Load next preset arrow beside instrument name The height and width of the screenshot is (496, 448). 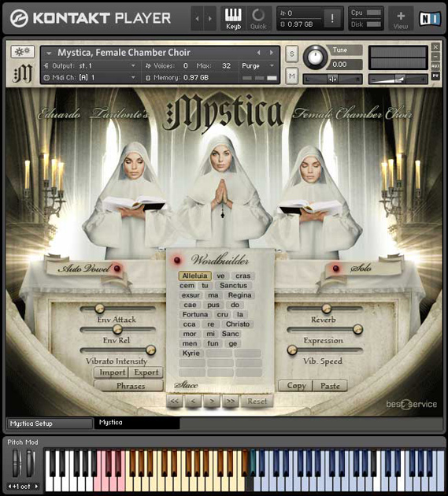[271, 53]
